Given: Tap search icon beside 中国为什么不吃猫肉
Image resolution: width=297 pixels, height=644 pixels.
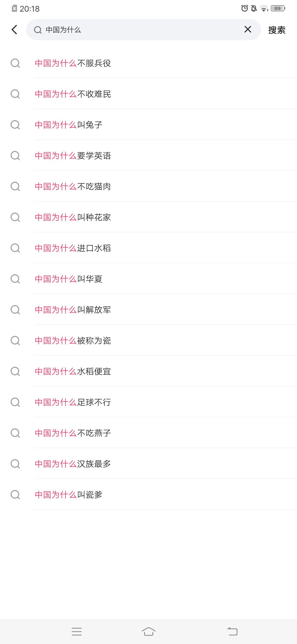Looking at the screenshot, I should [15, 187].
